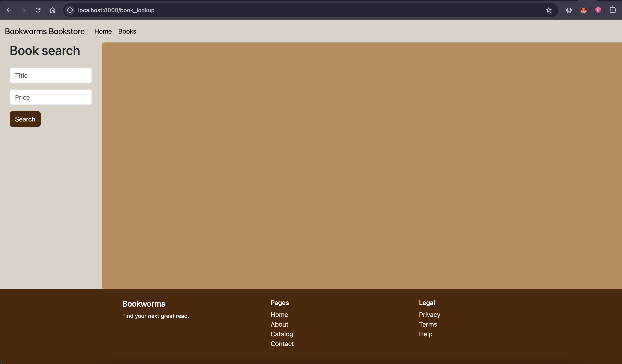Click 'Find your next great read.' text
This screenshot has height=364, width=622.
coord(155,316)
